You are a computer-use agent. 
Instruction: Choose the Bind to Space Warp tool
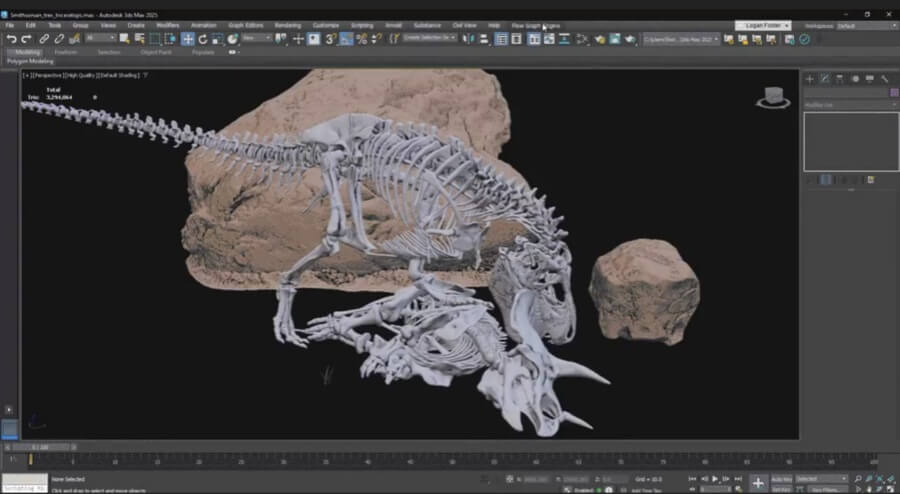click(74, 39)
